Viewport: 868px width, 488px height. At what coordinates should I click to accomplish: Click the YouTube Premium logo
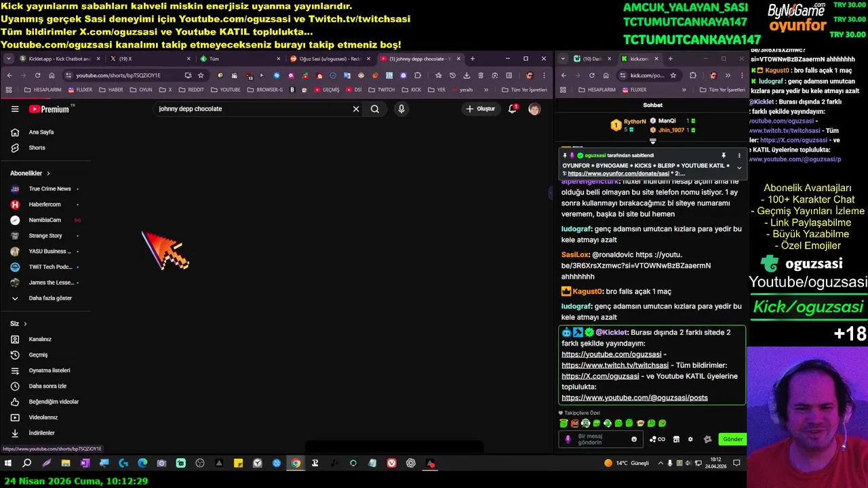coord(49,109)
